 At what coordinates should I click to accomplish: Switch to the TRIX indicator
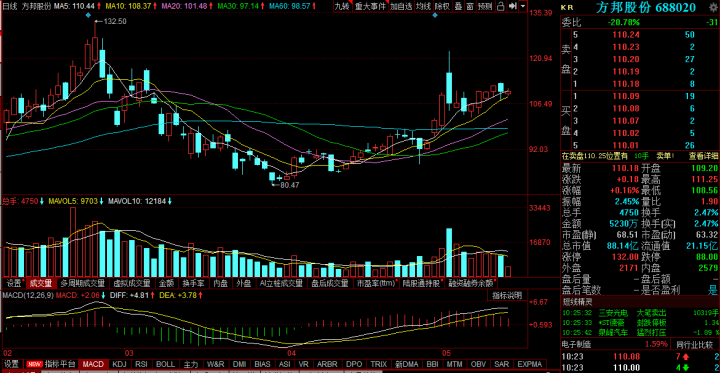coord(379,364)
